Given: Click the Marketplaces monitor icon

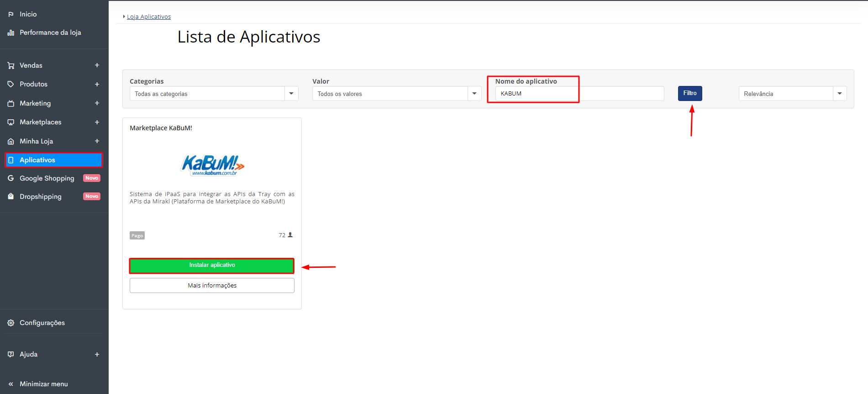Looking at the screenshot, I should point(11,122).
